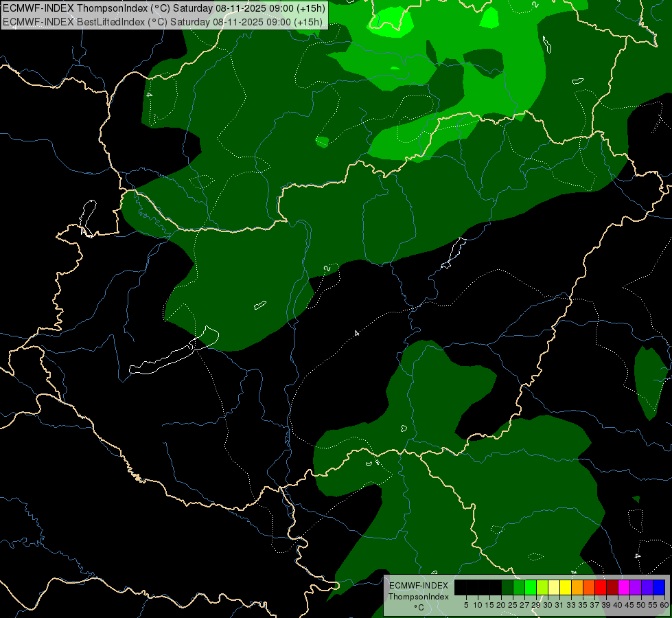This screenshot has height=618, width=672.
Task: Click the BestLiftedIndex title line at top
Action: tap(163, 21)
